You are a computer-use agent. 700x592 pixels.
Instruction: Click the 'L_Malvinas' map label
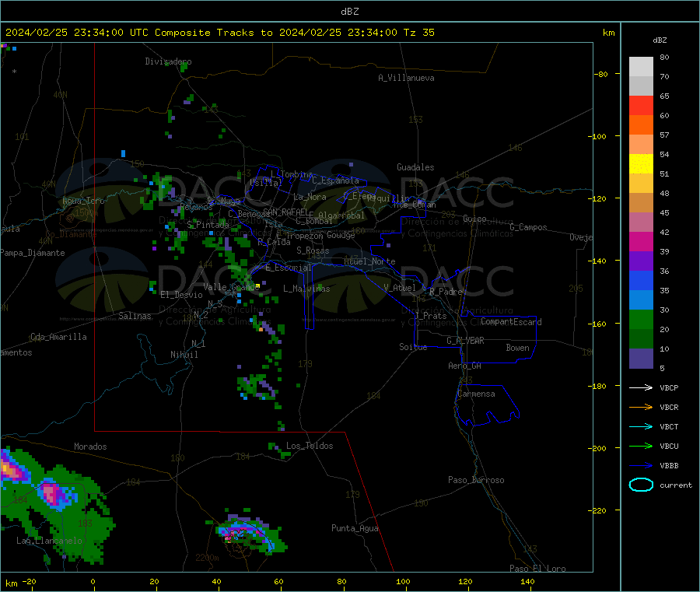[306, 289]
